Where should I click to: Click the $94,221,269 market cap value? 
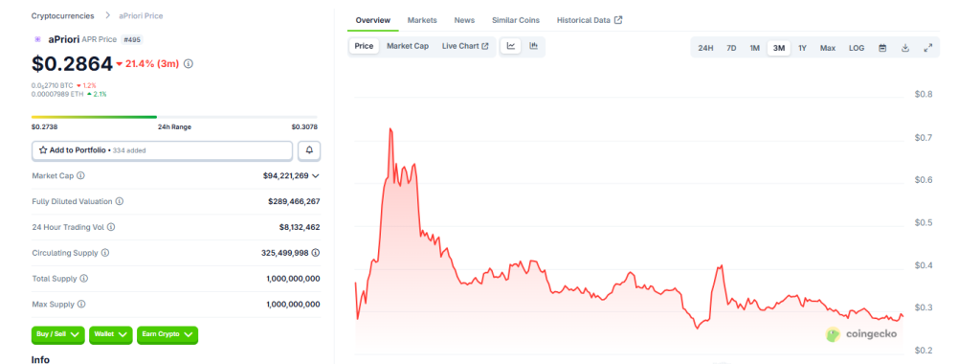click(x=285, y=175)
